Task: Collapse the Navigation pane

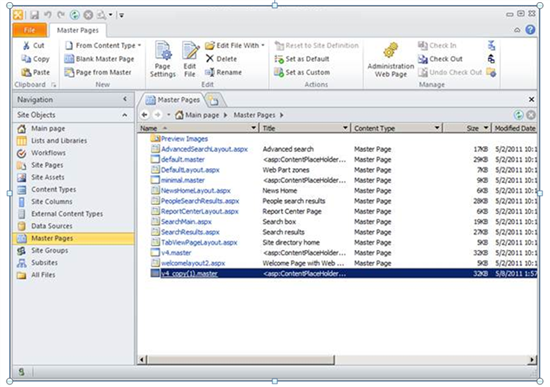Action: pos(125,99)
